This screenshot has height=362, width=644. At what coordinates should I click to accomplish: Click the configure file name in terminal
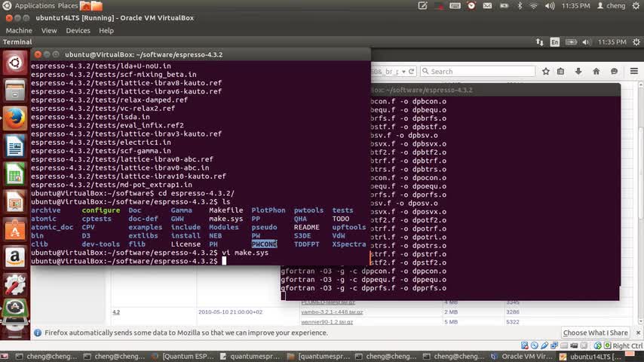(100, 210)
